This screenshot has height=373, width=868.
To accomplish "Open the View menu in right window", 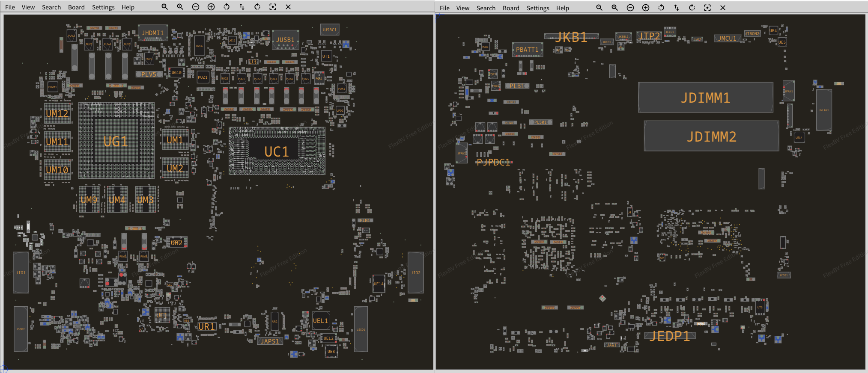I will (463, 8).
